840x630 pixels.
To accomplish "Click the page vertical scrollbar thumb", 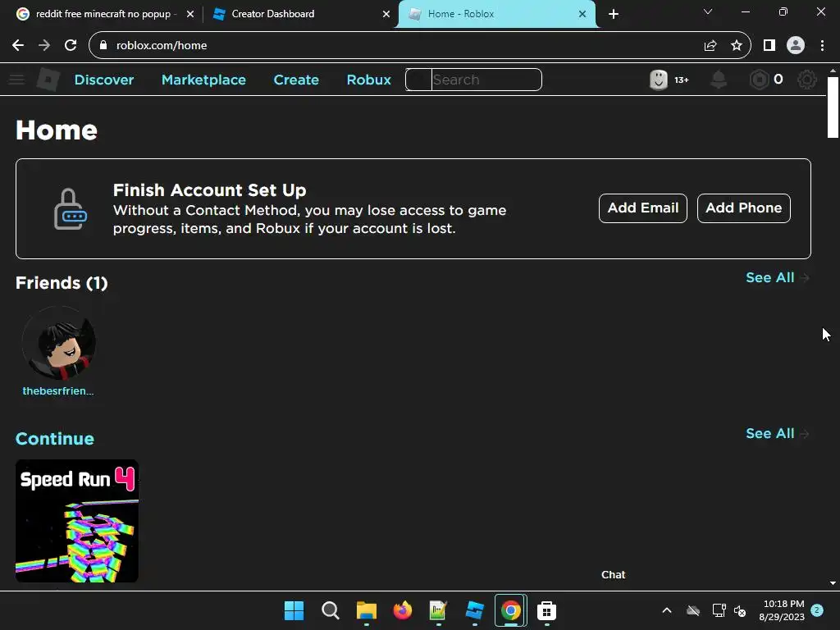I will (x=833, y=107).
